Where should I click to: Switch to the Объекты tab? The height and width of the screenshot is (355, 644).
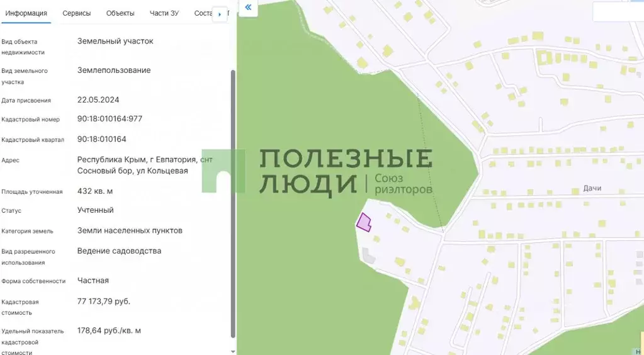pyautogui.click(x=120, y=13)
